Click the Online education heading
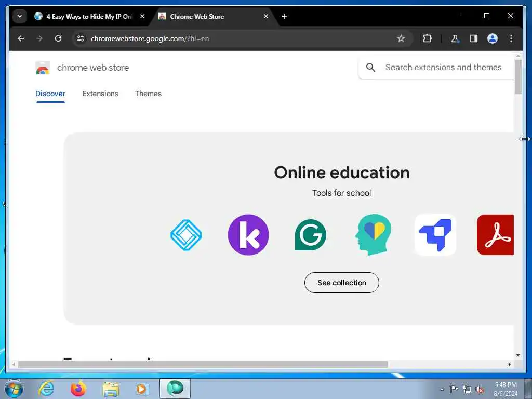The height and width of the screenshot is (399, 532). tap(342, 172)
